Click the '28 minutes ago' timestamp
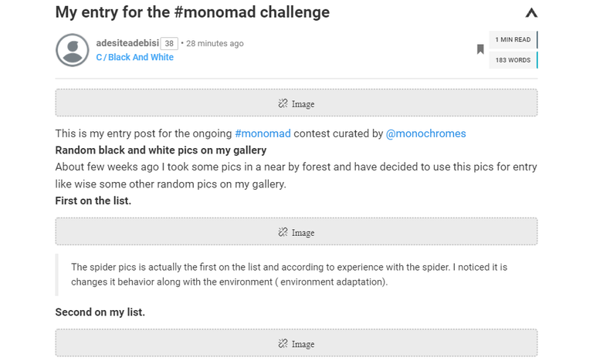This screenshot has width=593, height=364. point(215,43)
